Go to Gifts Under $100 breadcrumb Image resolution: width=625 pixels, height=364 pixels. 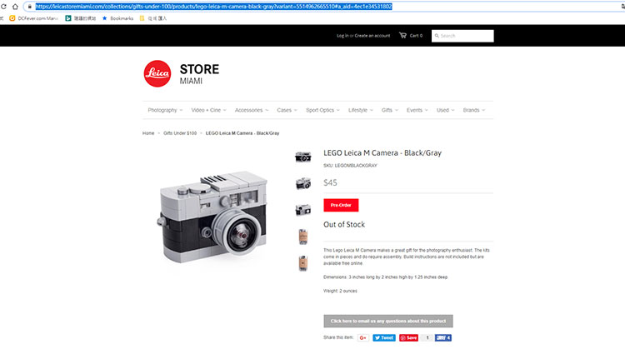180,133
